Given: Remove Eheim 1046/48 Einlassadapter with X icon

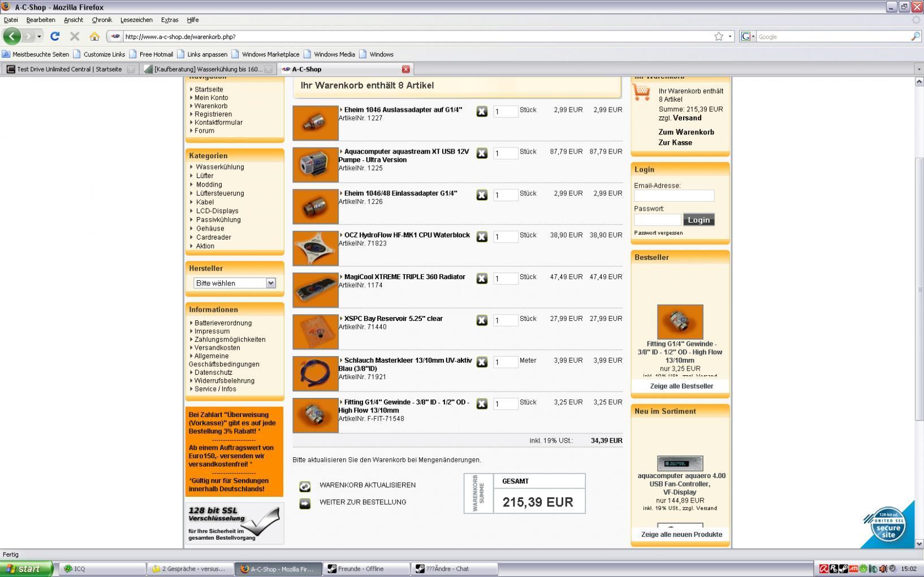Looking at the screenshot, I should [x=482, y=195].
